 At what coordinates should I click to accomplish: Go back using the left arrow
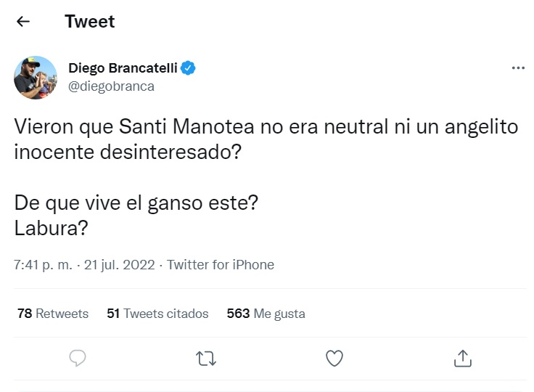click(x=23, y=22)
